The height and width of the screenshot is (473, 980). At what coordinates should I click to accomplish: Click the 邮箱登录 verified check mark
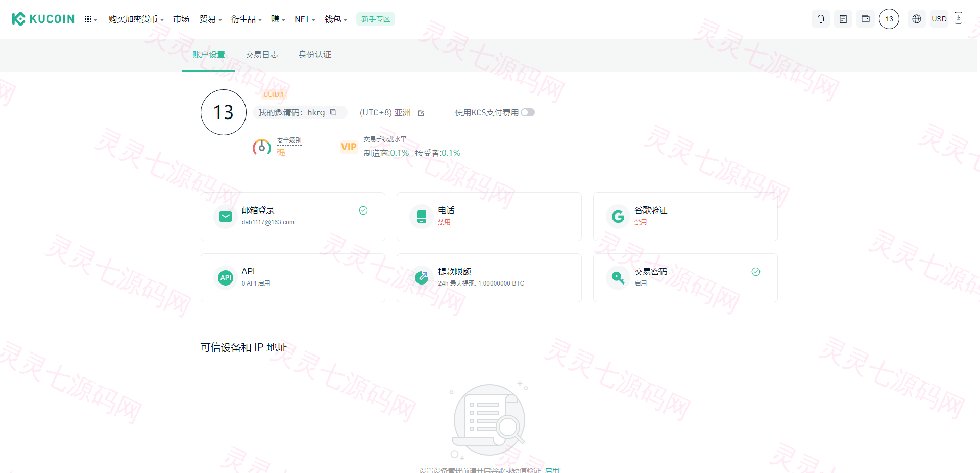tap(363, 210)
